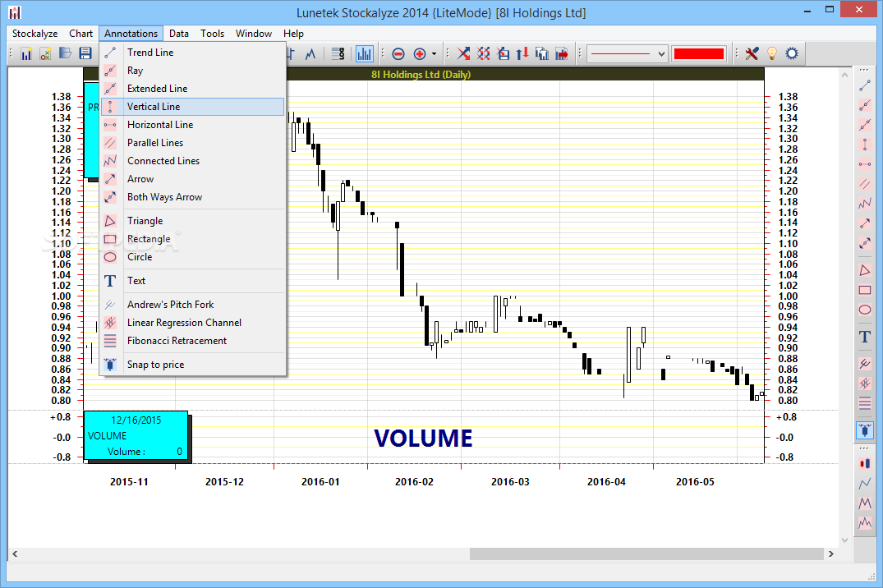Choose Both Ways Arrow menu entry
The width and height of the screenshot is (883, 588).
[192, 196]
